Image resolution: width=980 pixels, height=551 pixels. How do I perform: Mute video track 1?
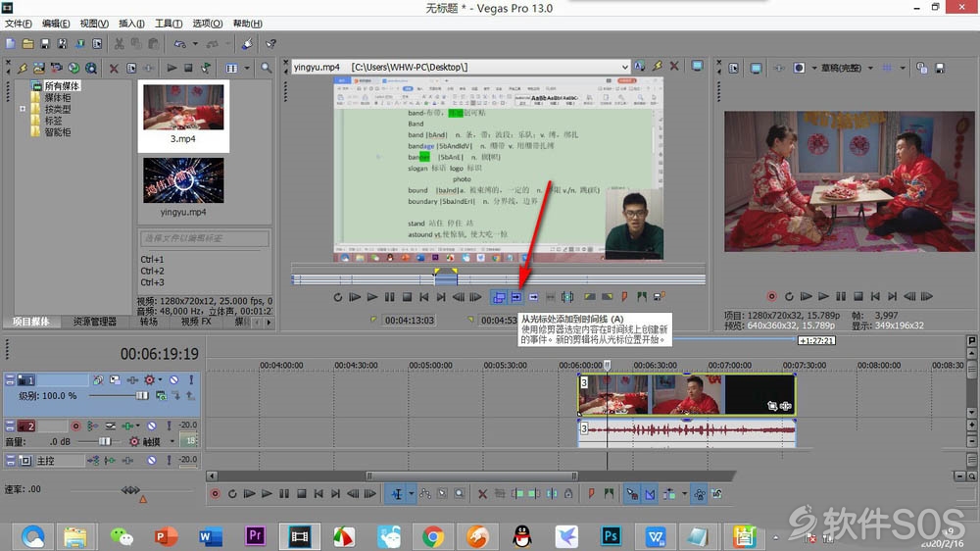pos(173,379)
